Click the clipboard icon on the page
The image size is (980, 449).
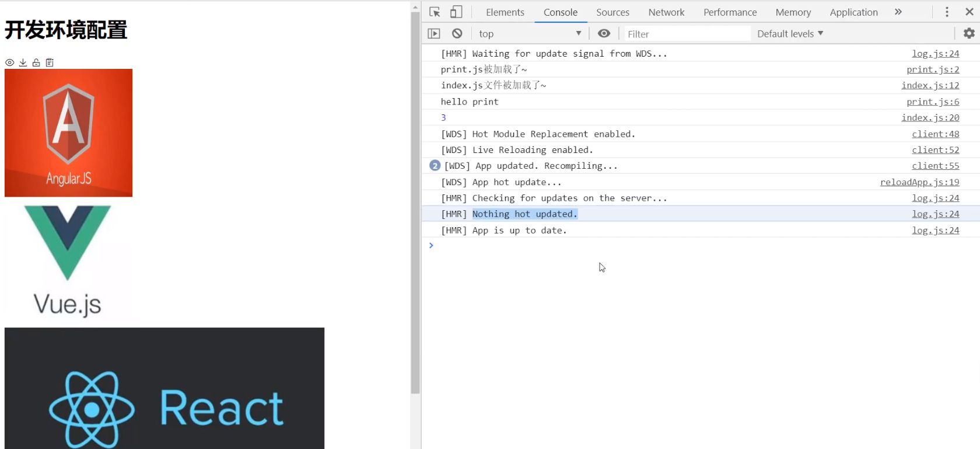click(x=50, y=62)
